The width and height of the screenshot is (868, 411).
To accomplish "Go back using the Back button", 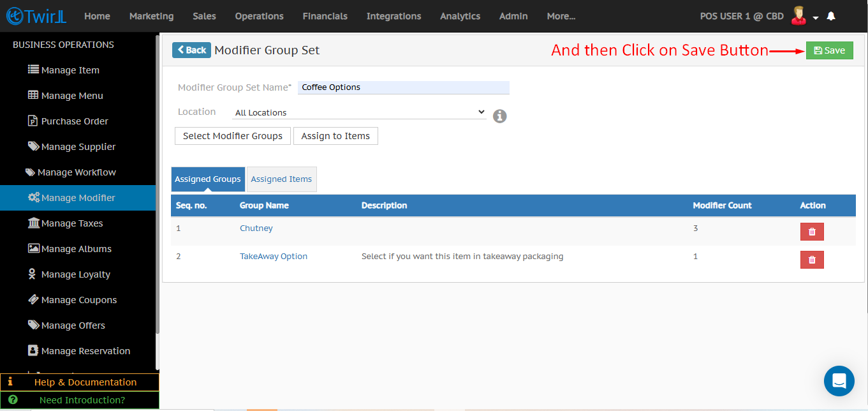I will tap(191, 50).
